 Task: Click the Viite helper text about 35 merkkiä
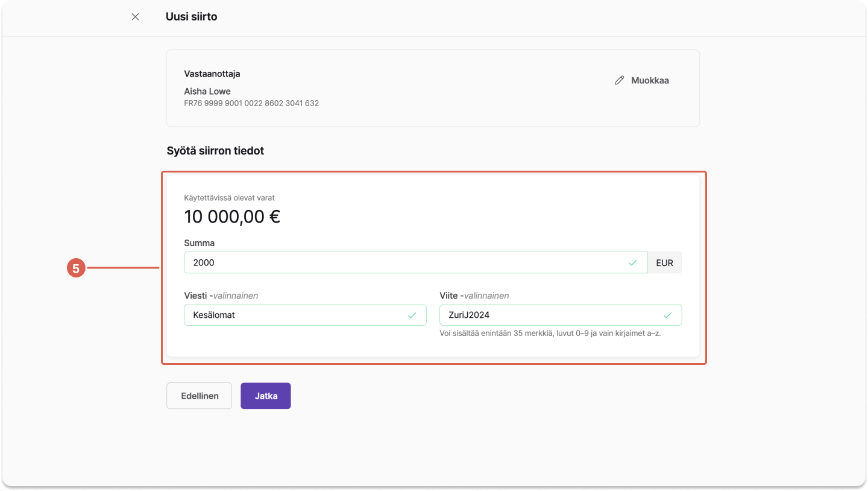550,333
